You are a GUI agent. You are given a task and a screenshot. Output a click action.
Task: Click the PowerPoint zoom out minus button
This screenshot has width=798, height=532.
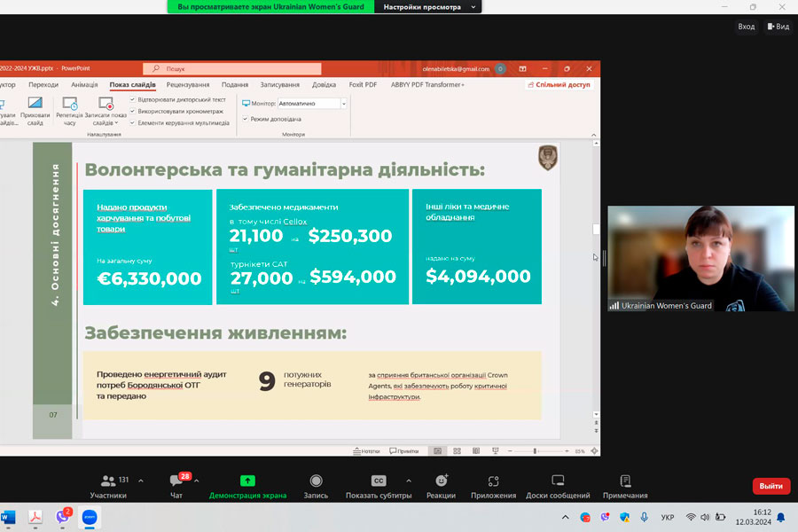510,451
